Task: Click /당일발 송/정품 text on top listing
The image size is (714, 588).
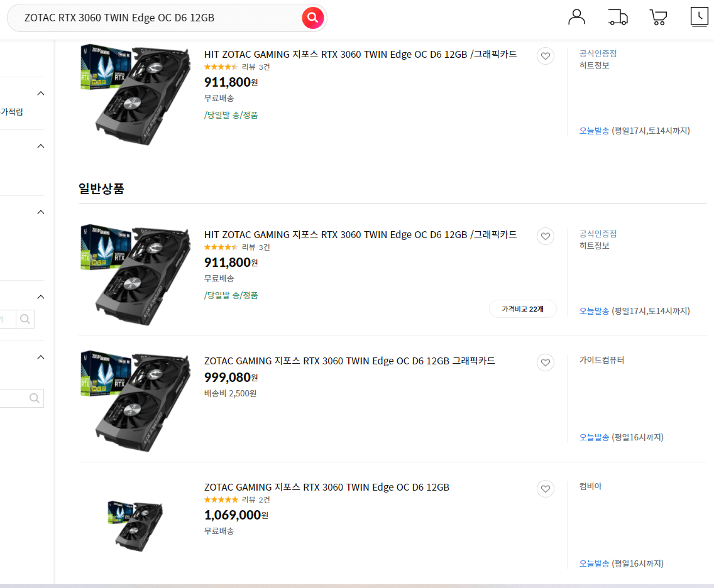Action: click(231, 115)
